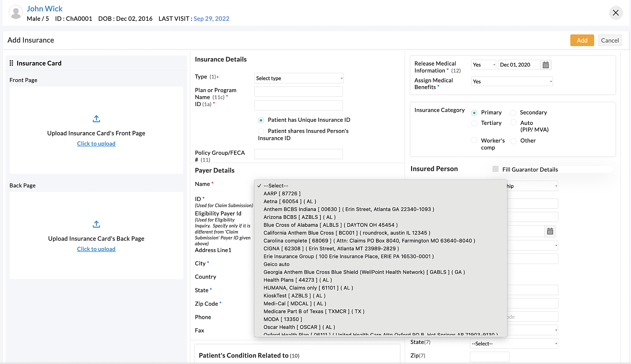Open the State dropdown in Insured Person section
The height and width of the screenshot is (364, 631).
click(514, 343)
